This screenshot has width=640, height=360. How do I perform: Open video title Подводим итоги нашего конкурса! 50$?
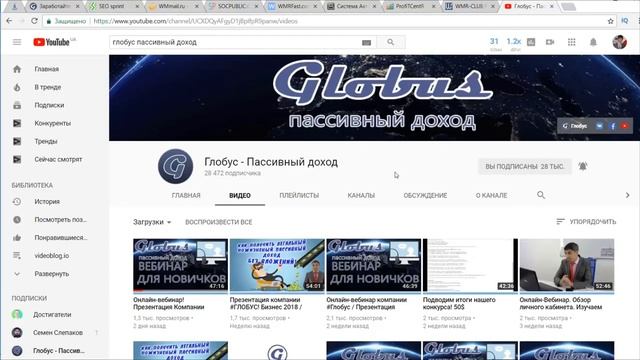(x=459, y=303)
